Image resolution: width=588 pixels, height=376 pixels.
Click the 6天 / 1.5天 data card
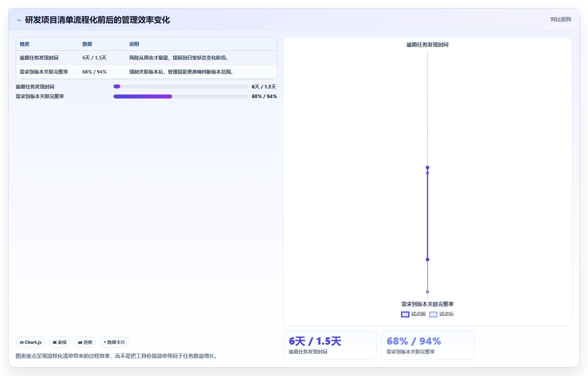pyautogui.click(x=330, y=345)
